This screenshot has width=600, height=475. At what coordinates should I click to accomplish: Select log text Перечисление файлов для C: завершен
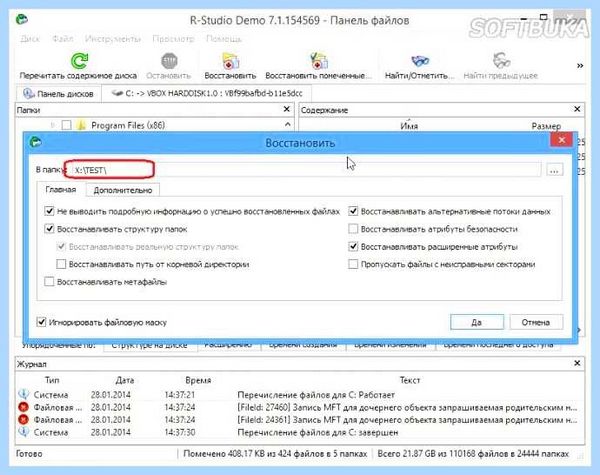point(318,433)
